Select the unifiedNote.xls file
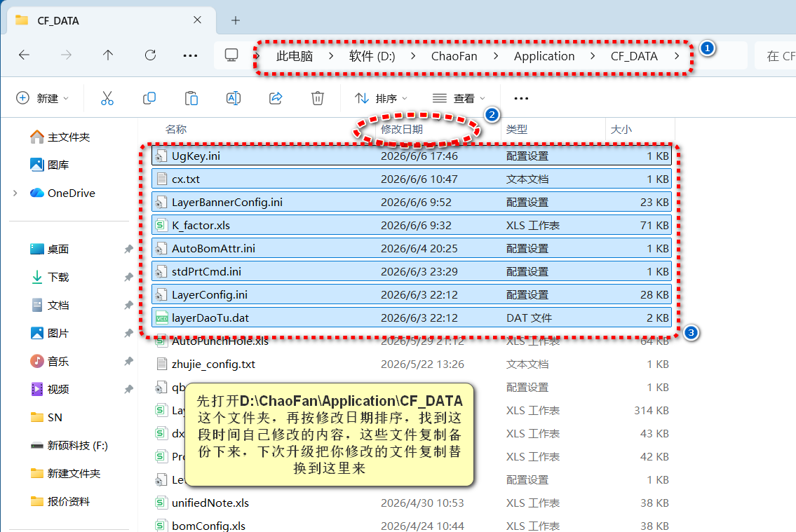The height and width of the screenshot is (532, 796). coord(411,503)
